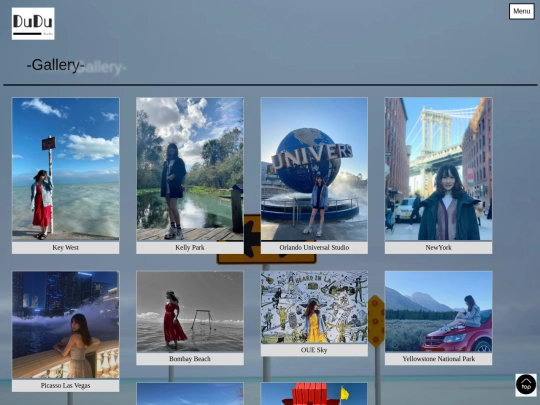
Task: Click the Yellowstone National Park caption
Action: click(438, 359)
